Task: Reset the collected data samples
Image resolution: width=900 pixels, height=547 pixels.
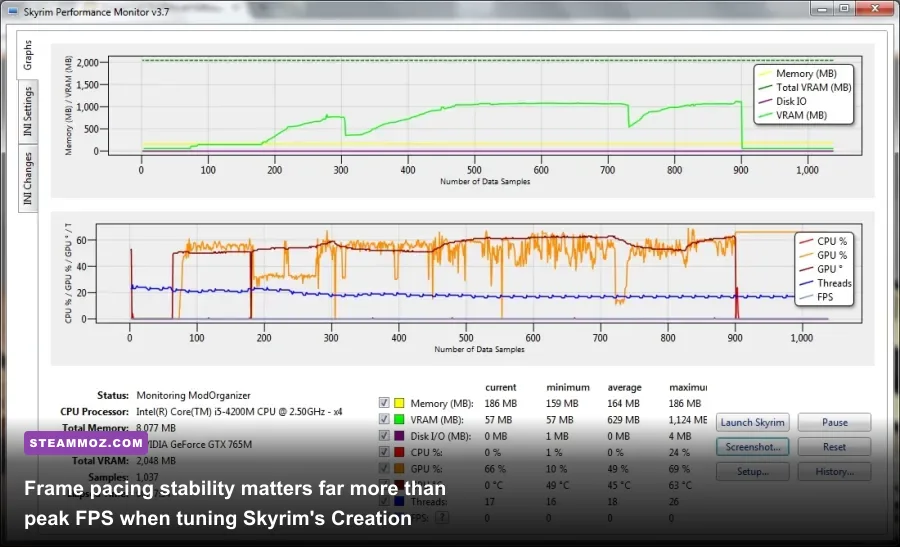Action: (835, 447)
